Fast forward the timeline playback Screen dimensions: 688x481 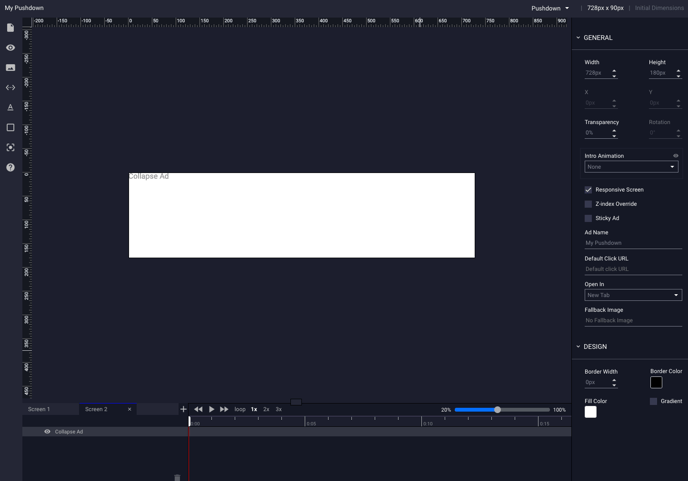point(224,409)
